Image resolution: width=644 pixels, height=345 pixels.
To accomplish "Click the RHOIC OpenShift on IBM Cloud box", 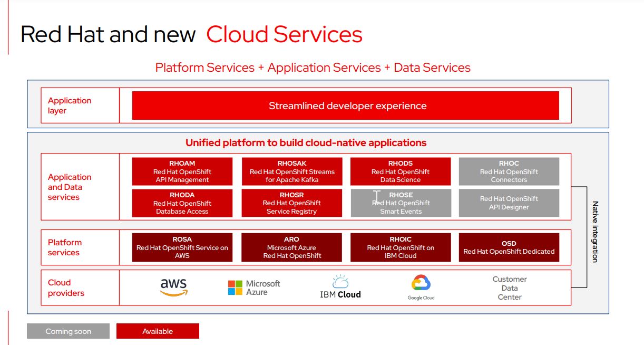I will (401, 247).
